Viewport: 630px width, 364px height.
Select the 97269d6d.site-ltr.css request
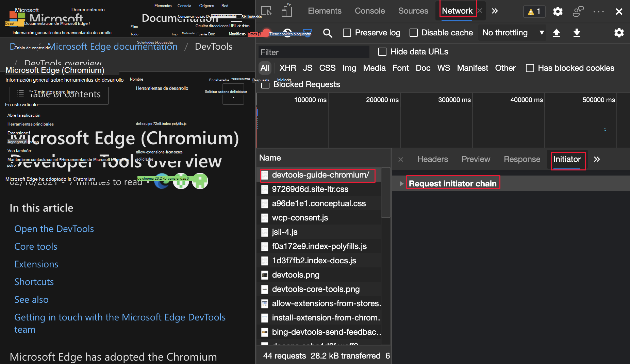pyautogui.click(x=319, y=189)
